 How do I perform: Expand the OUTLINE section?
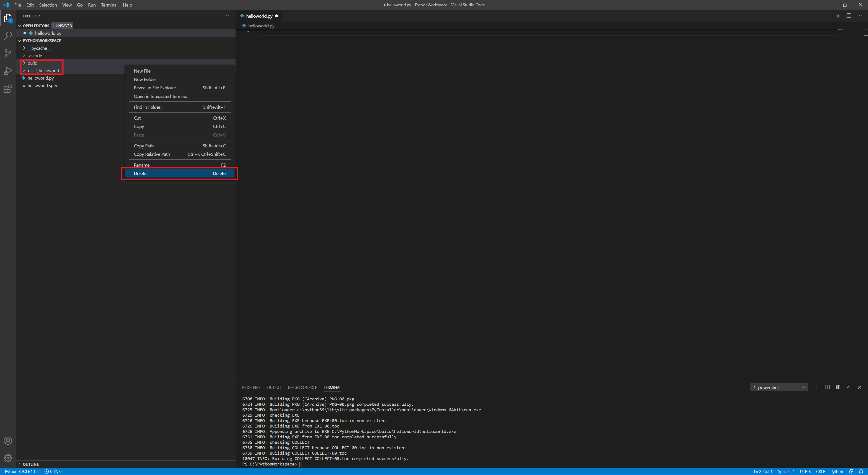[30, 464]
